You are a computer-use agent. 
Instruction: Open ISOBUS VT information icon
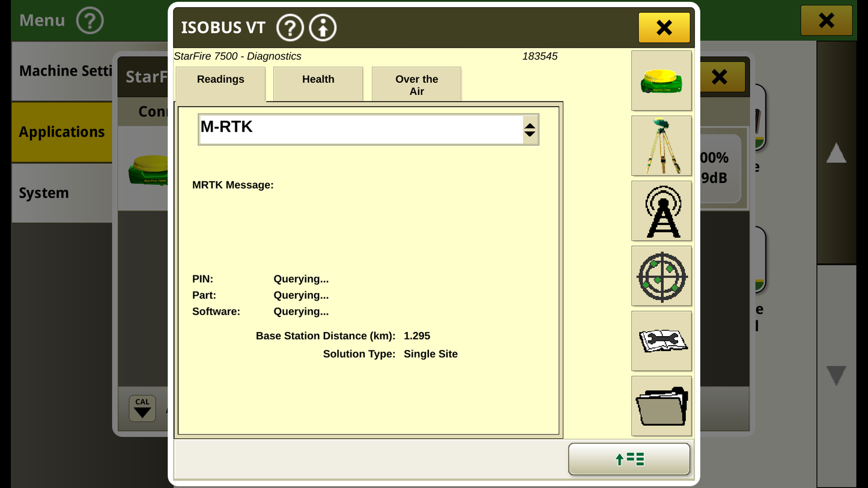pos(323,28)
